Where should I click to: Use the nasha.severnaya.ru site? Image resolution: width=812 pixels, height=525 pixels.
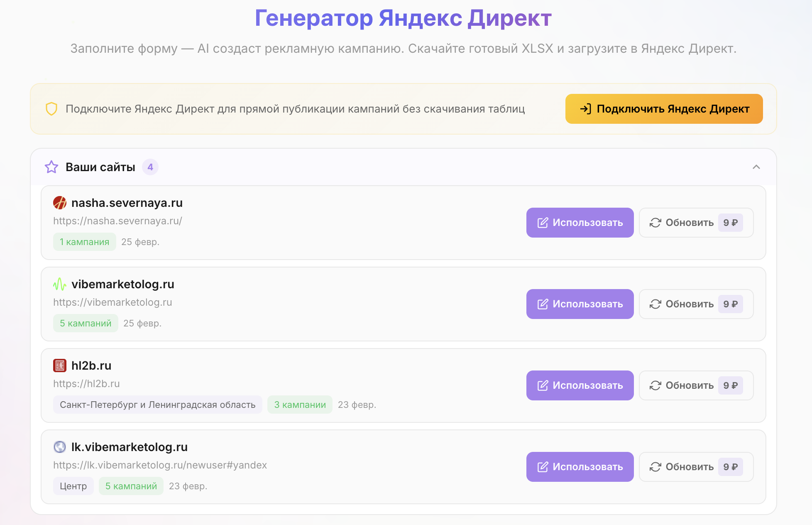coord(580,223)
